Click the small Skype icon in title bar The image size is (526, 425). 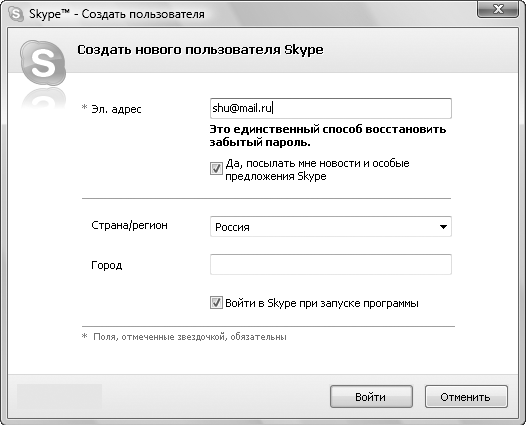click(x=16, y=14)
